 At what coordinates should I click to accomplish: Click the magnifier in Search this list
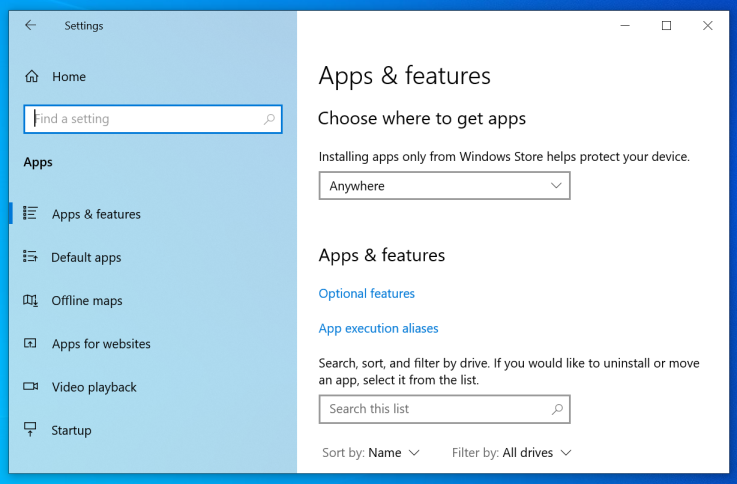(557, 409)
